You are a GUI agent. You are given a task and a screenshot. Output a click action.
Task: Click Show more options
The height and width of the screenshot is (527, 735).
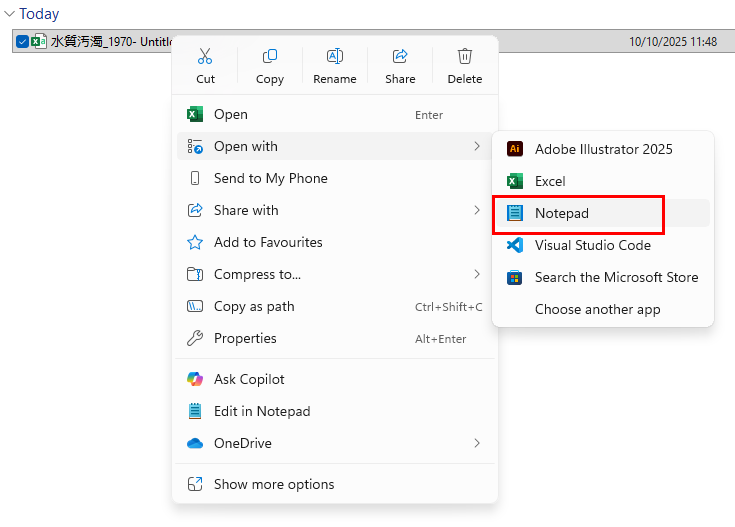[x=274, y=484]
